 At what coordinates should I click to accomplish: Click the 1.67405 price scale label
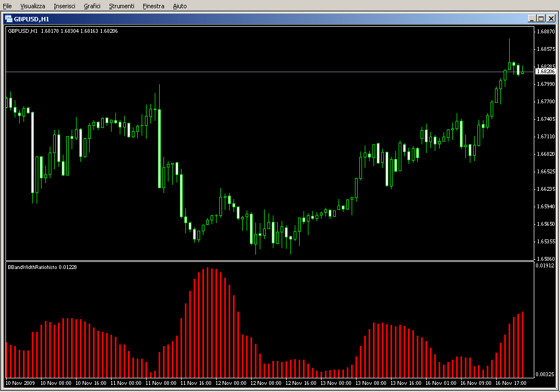click(x=546, y=119)
